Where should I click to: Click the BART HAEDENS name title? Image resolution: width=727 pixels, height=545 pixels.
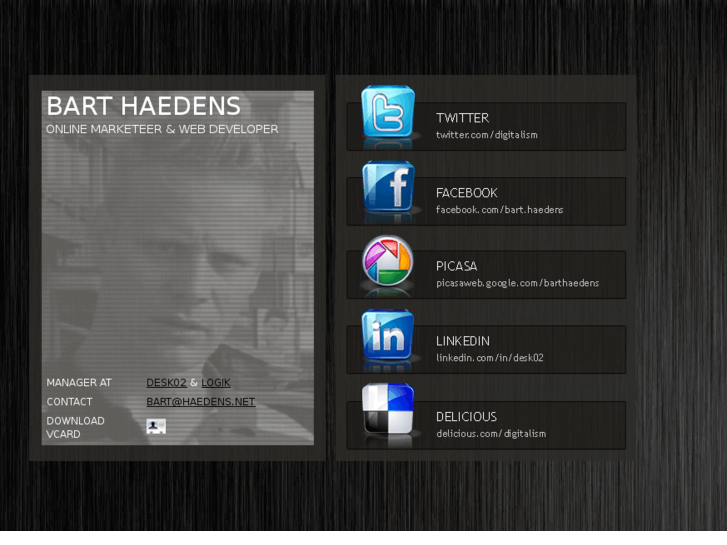point(144,106)
